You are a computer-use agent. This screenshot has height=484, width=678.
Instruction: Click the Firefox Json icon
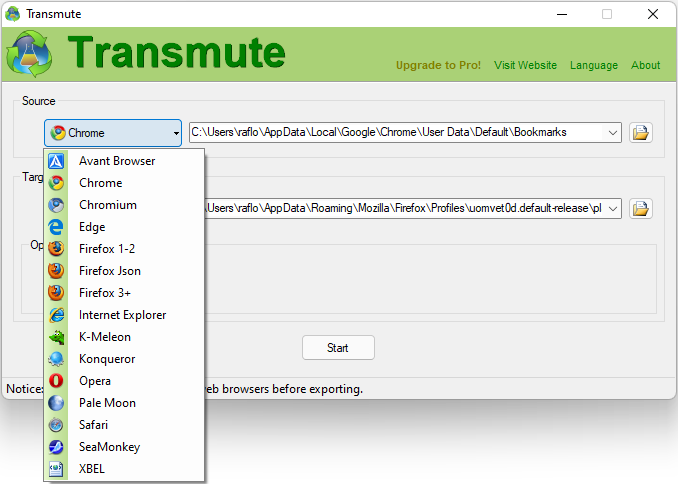(x=56, y=271)
